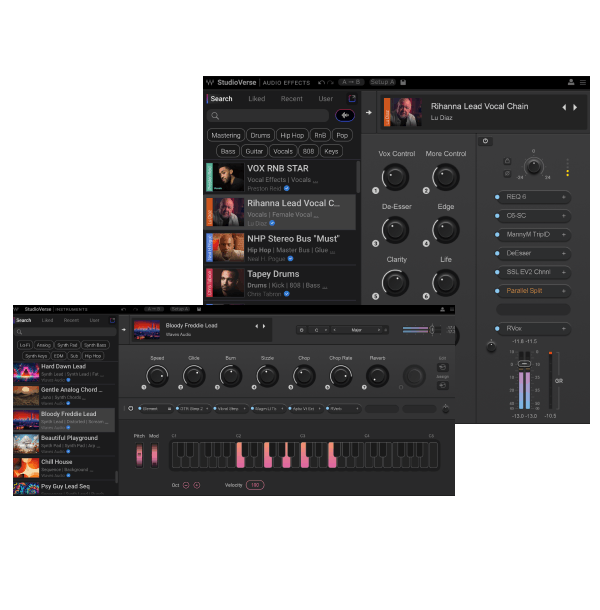The image size is (600, 610).
Task: Click save icon in Audio Effects header
Action: (x=403, y=82)
